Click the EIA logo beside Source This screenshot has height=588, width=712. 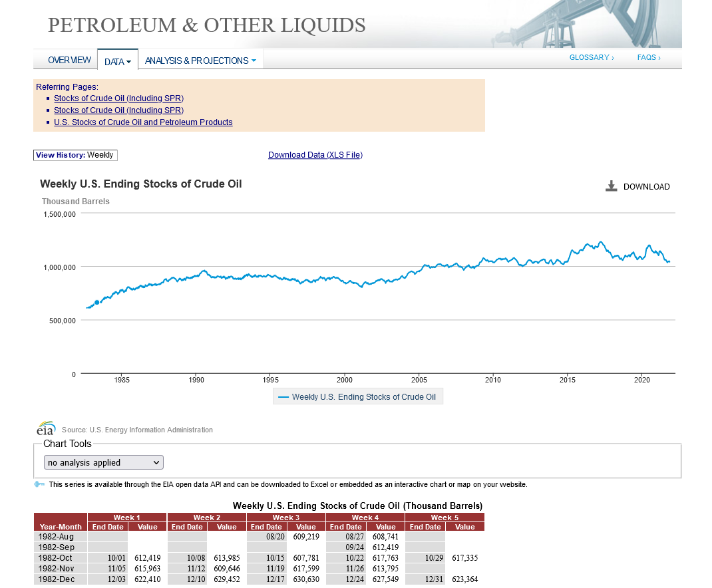46,428
